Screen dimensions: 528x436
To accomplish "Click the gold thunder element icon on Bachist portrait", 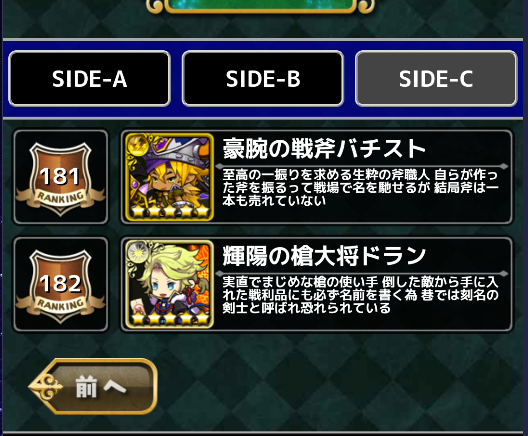I will tap(138, 145).
